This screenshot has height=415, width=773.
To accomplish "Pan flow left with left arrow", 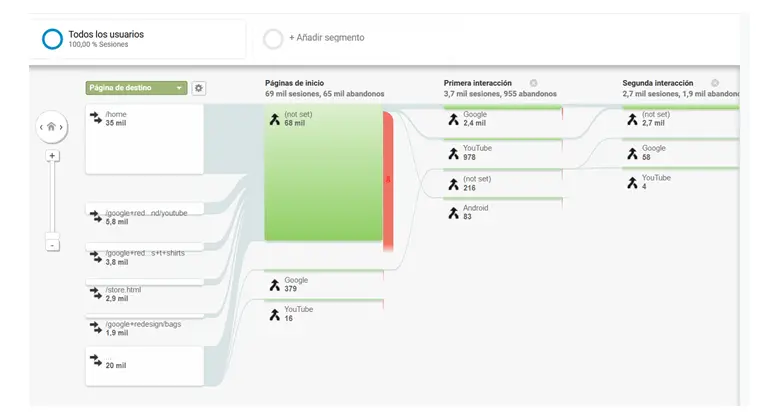I will pos(41,127).
